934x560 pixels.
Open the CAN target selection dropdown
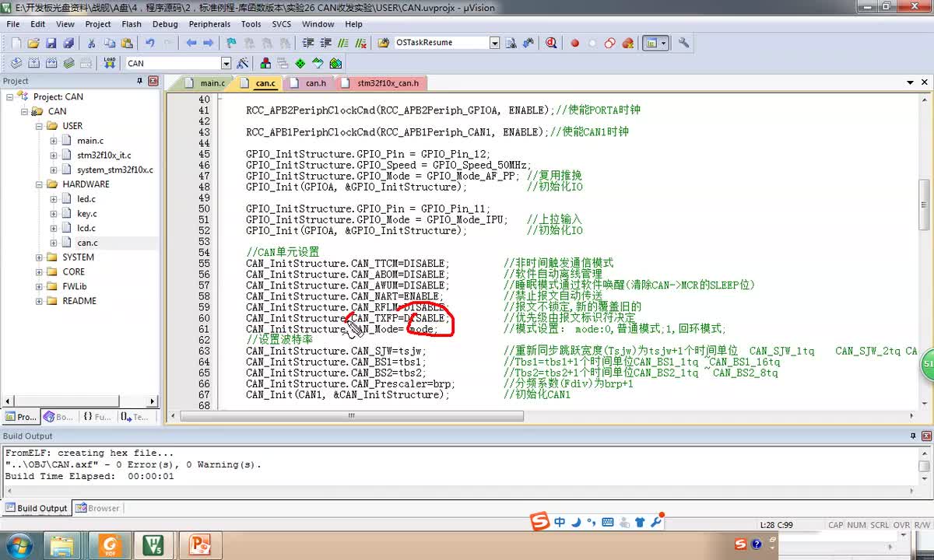pyautogui.click(x=226, y=63)
